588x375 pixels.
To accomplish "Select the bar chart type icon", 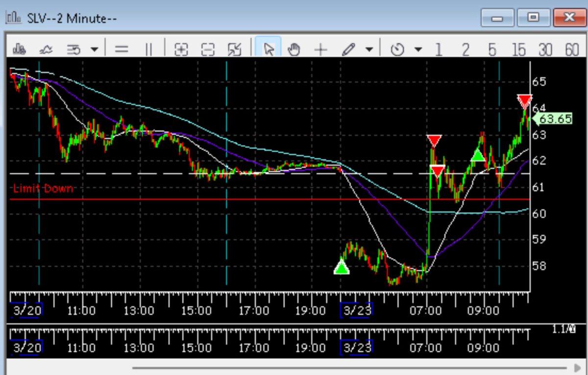I will [20, 49].
